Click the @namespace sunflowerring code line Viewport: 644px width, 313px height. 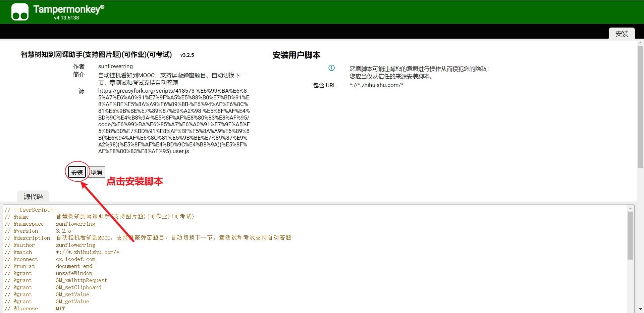(x=50, y=224)
